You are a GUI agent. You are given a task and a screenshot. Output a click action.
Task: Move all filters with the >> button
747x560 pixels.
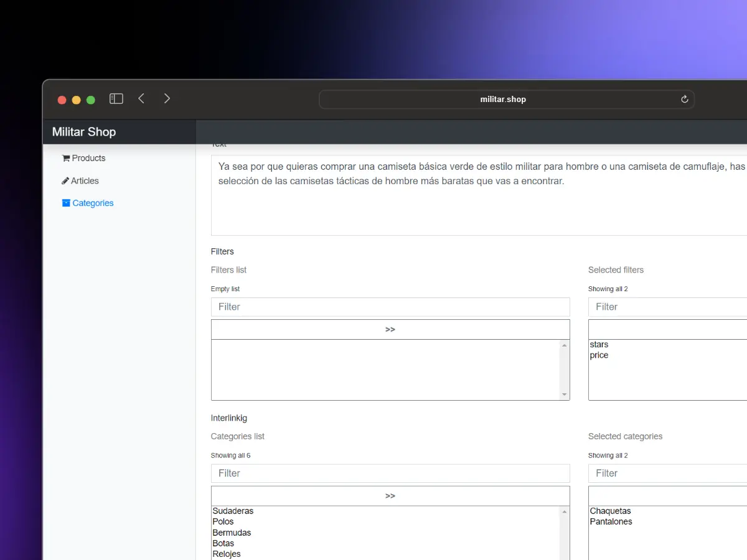[390, 330]
